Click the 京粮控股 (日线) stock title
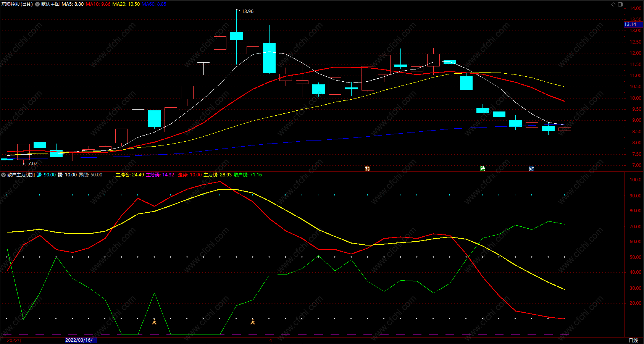 (x=17, y=4)
